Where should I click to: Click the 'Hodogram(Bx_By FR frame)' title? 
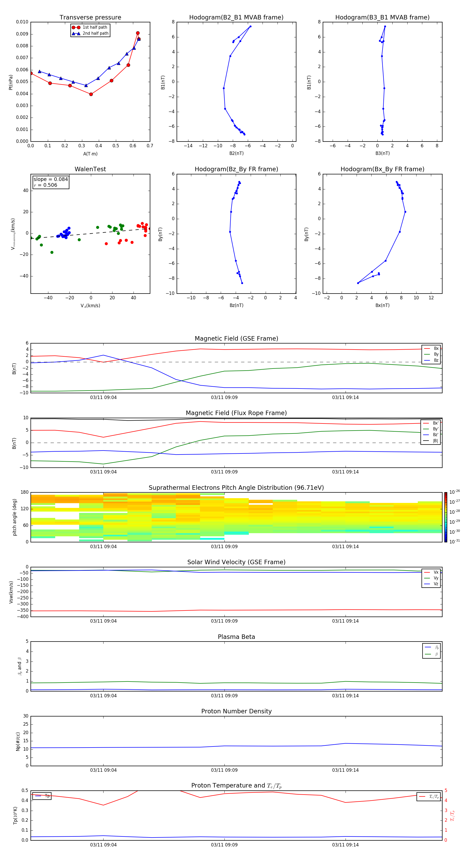coord(382,169)
